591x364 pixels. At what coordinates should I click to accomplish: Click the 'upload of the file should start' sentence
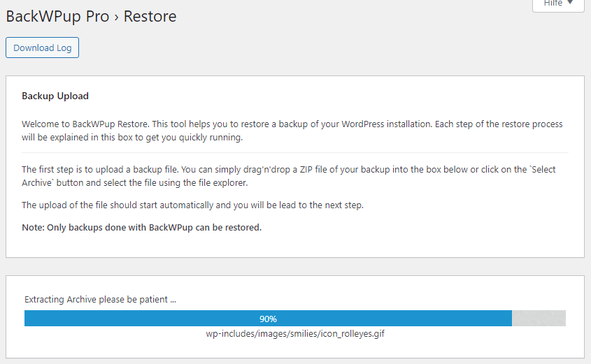[x=192, y=205]
